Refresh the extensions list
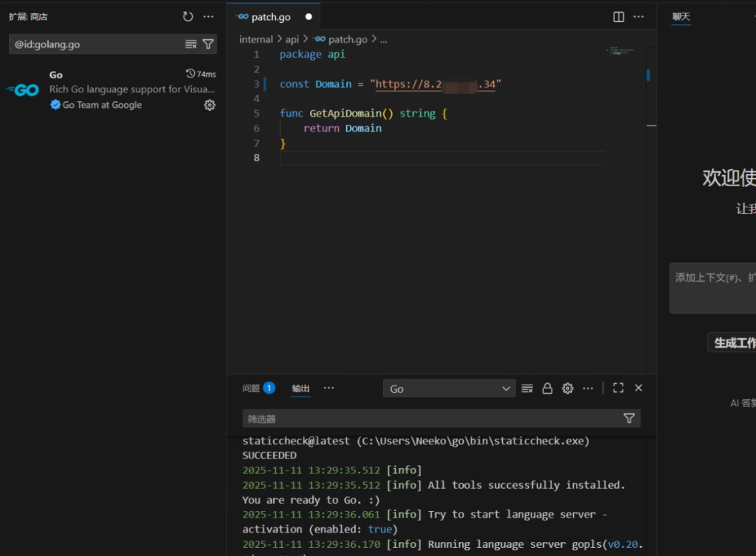 click(x=188, y=16)
